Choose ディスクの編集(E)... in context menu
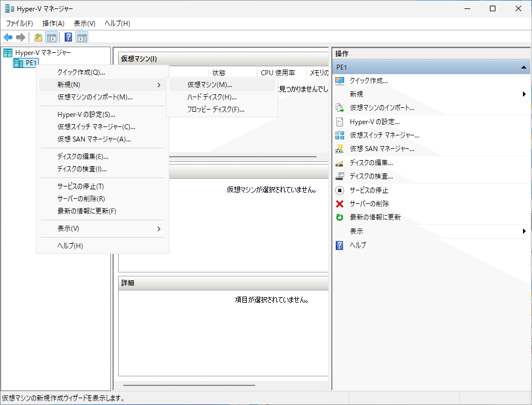Image resolution: width=532 pixels, height=405 pixels. tap(102, 157)
